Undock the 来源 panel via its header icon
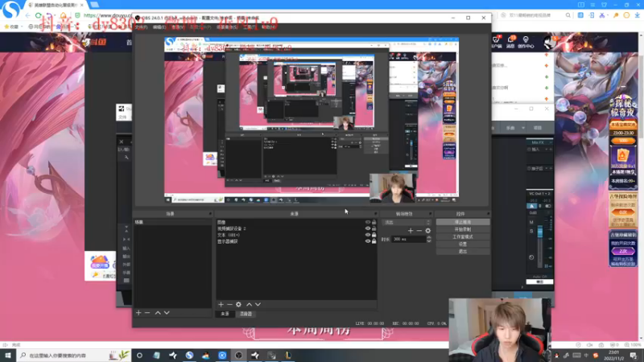 [x=375, y=214]
